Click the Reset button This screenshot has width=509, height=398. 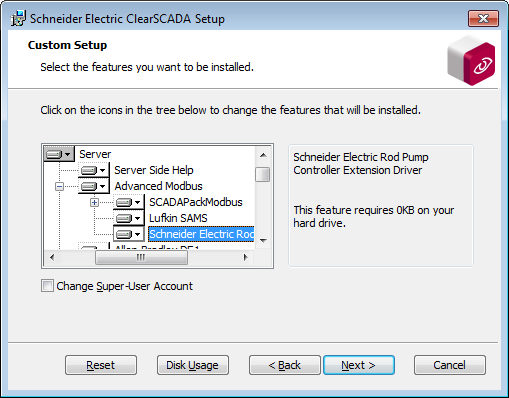(101, 365)
